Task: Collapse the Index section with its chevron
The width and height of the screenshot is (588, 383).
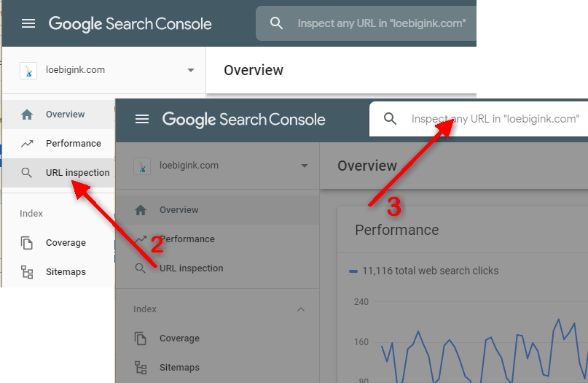Action: (x=301, y=309)
